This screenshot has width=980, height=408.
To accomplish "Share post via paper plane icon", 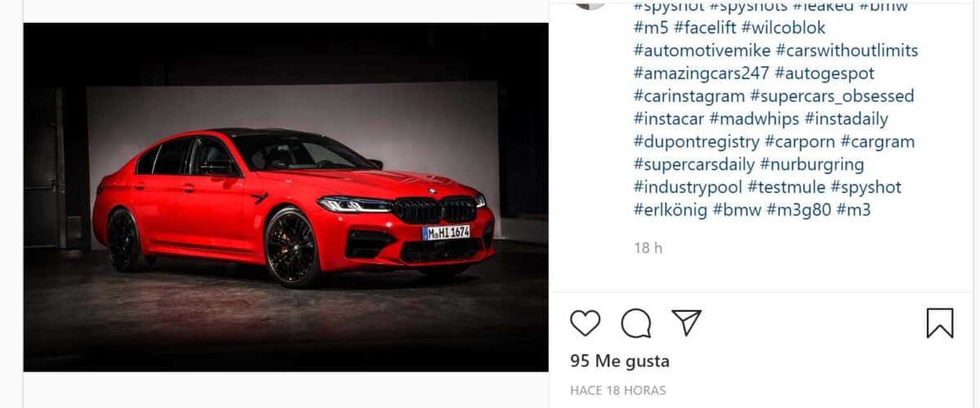I will [687, 322].
